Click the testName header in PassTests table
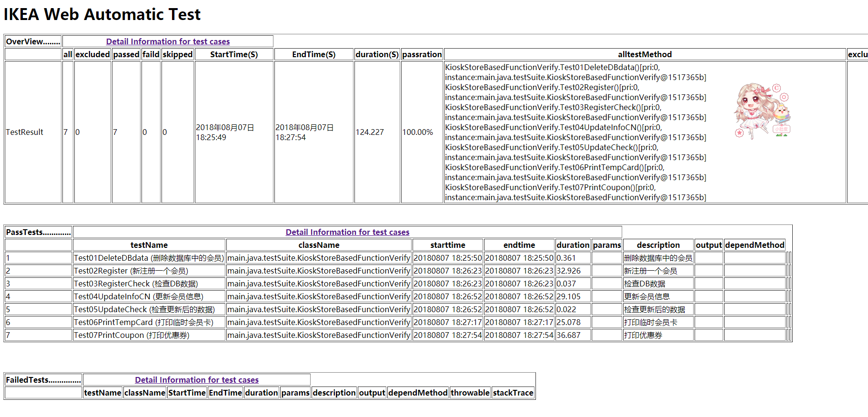 (149, 245)
